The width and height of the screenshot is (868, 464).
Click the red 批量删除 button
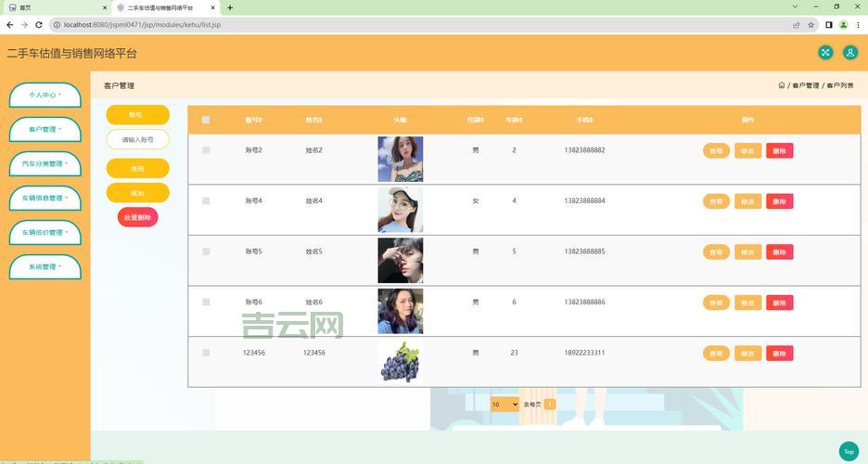point(137,217)
